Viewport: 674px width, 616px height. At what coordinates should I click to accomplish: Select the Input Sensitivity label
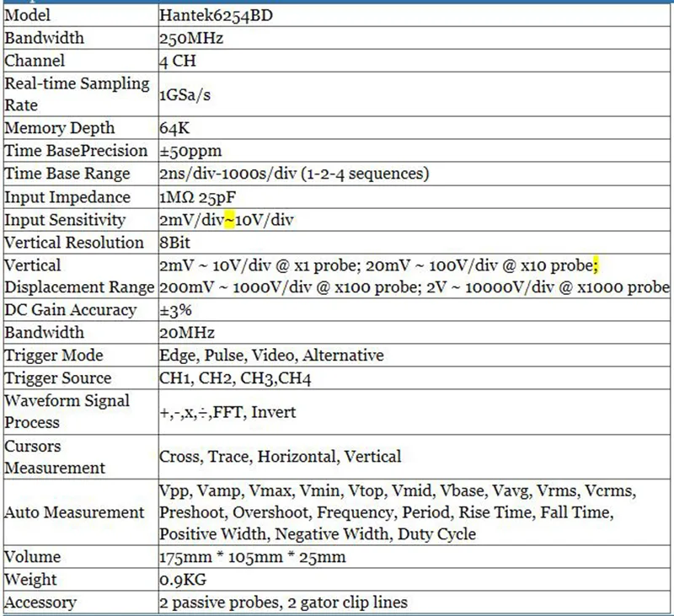65,220
